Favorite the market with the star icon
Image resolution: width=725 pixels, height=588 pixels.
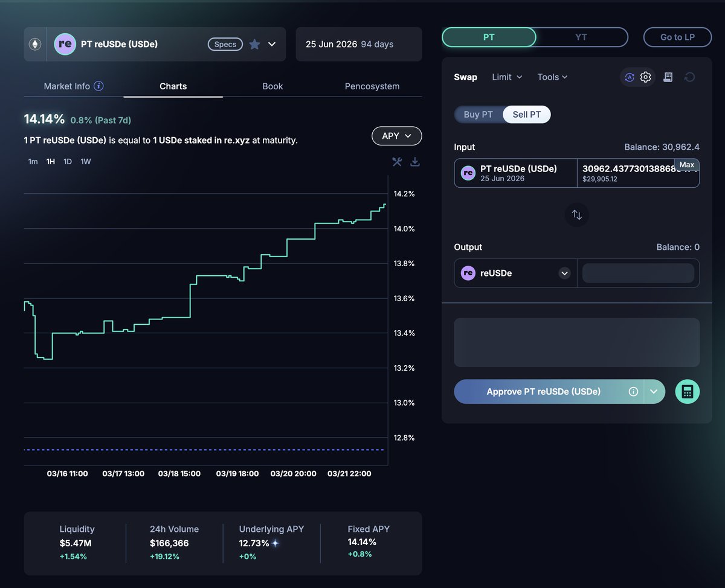point(255,44)
